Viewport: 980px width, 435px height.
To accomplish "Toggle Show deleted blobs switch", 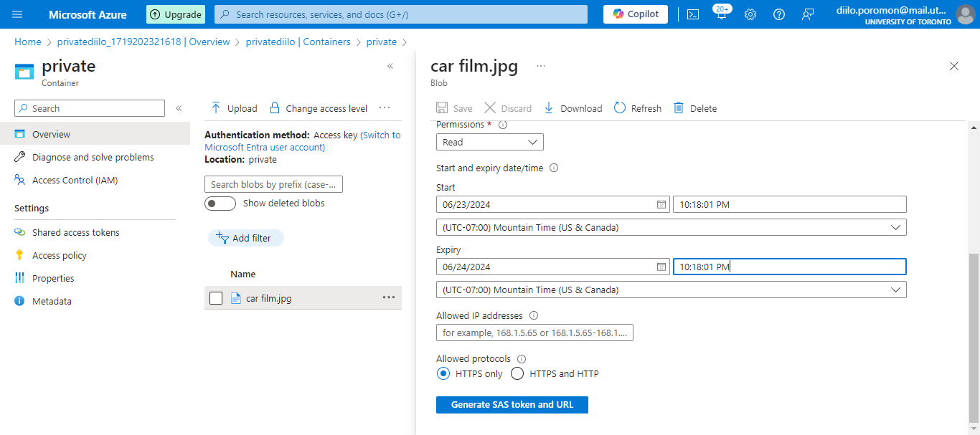I will tap(220, 204).
